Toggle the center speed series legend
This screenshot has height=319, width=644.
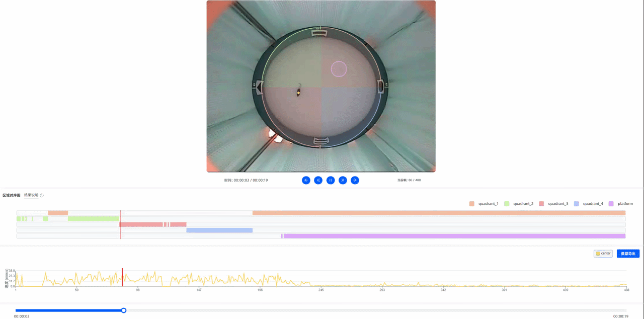point(603,254)
